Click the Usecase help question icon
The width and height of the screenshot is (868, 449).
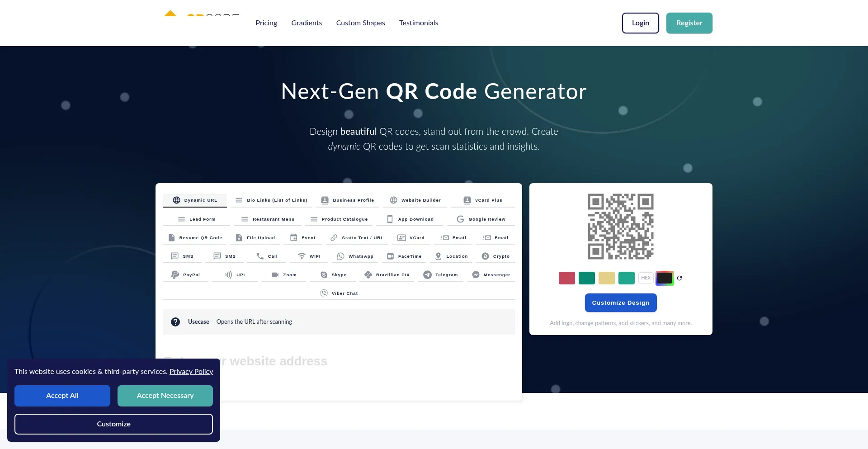click(175, 322)
